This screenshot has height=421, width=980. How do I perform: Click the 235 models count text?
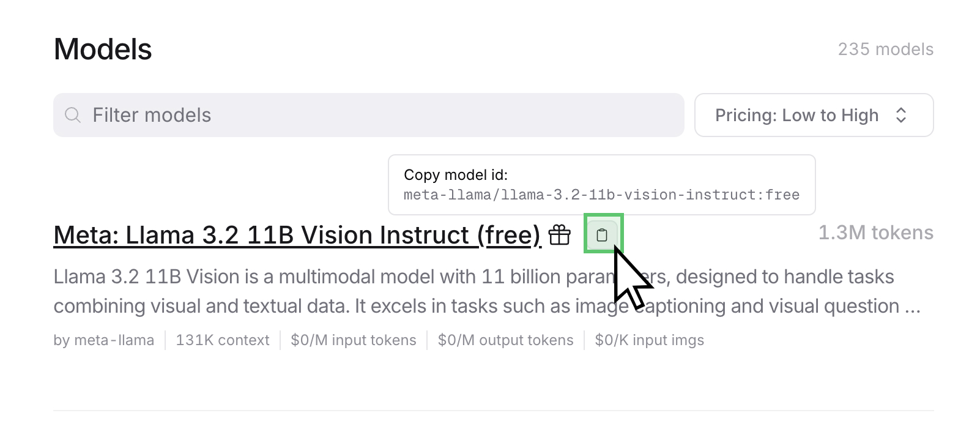(x=885, y=50)
